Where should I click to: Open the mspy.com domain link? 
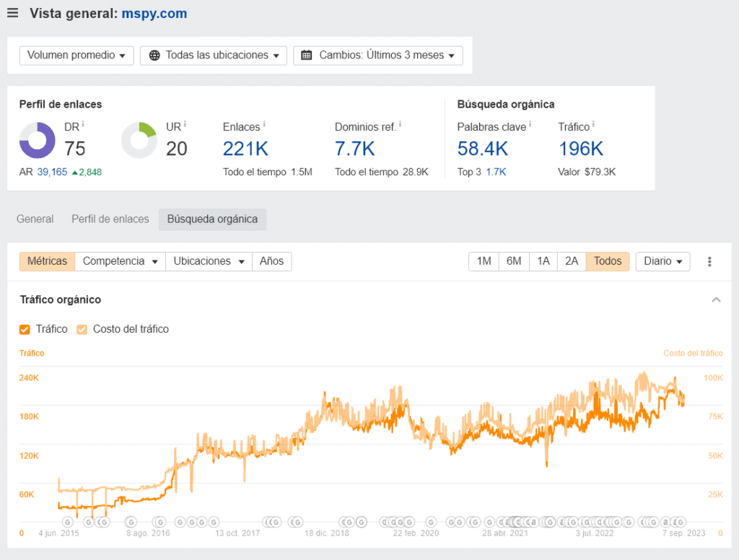point(154,14)
